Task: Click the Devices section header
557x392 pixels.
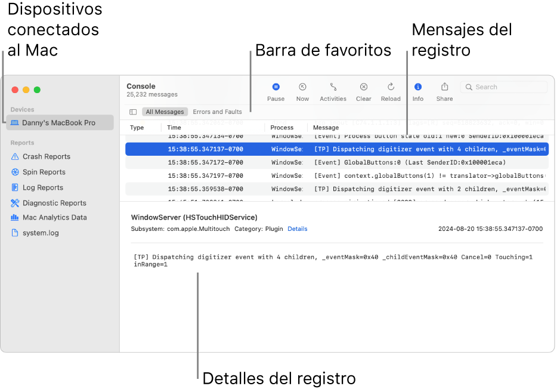Action: [23, 109]
